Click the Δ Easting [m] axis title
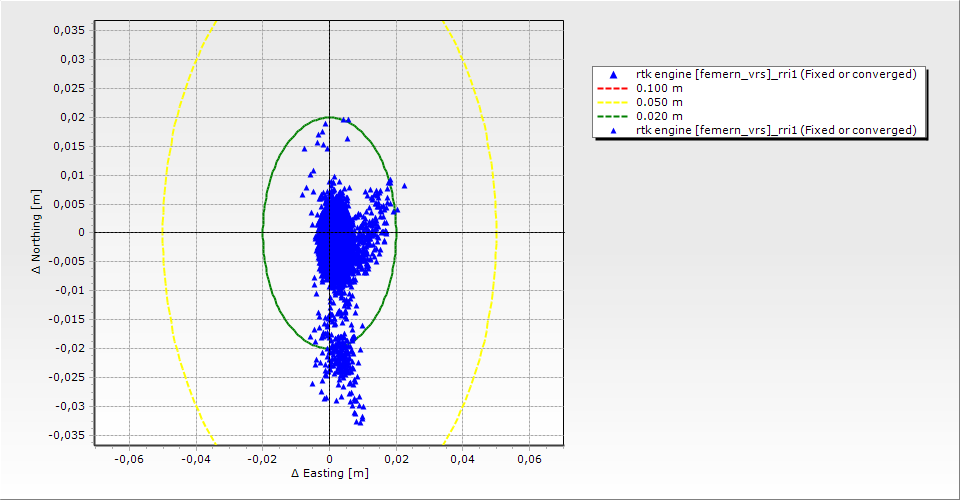960x500 pixels. point(329,473)
